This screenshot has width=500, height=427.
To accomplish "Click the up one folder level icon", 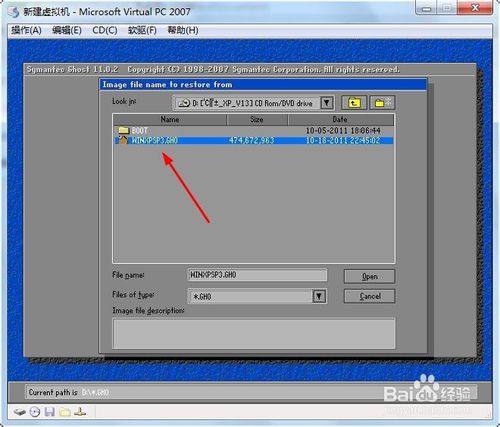I will [354, 103].
